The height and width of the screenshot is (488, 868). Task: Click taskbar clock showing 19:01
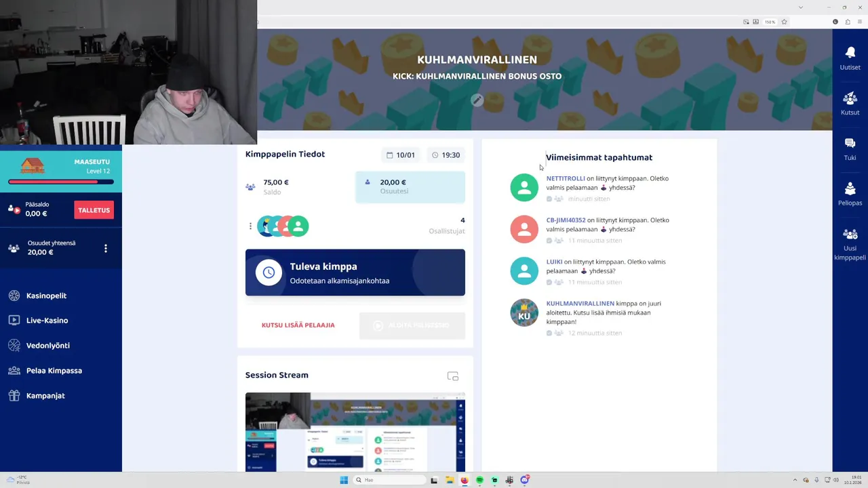point(852,480)
